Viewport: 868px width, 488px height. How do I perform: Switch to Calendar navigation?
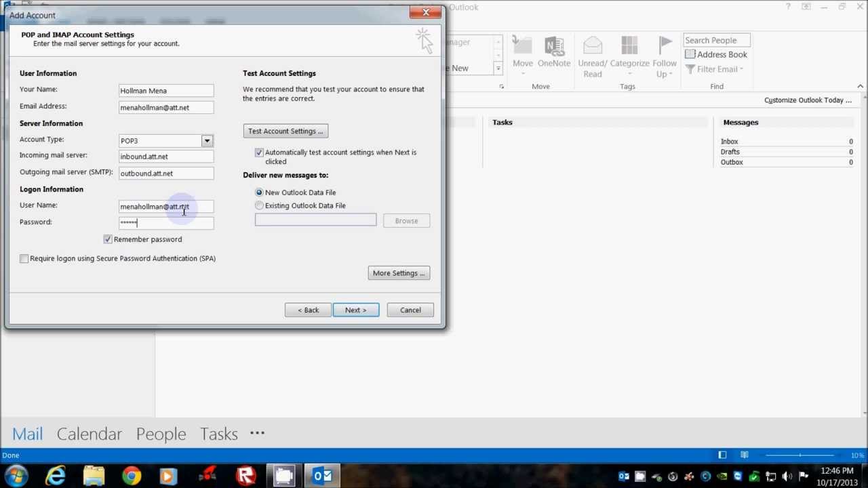90,434
